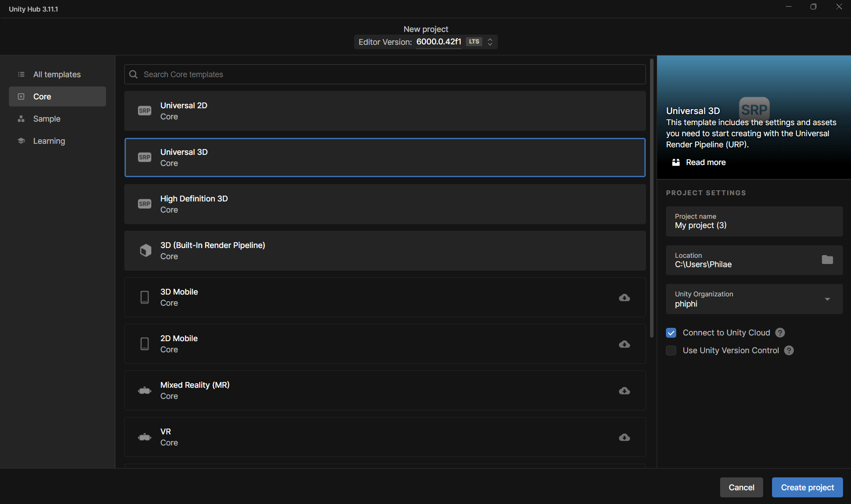Switch to the Sample templates category
The height and width of the screenshot is (504, 851).
pos(57,119)
